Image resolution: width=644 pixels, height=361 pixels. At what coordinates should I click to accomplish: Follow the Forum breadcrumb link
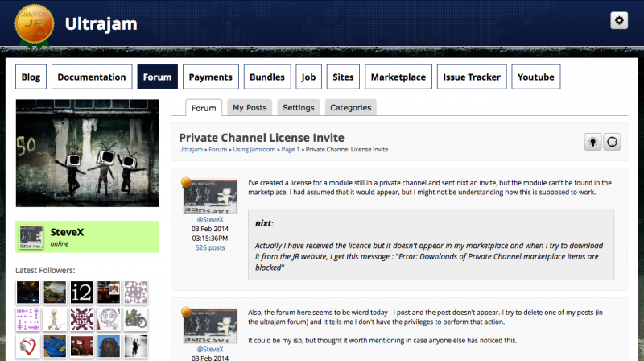point(217,150)
